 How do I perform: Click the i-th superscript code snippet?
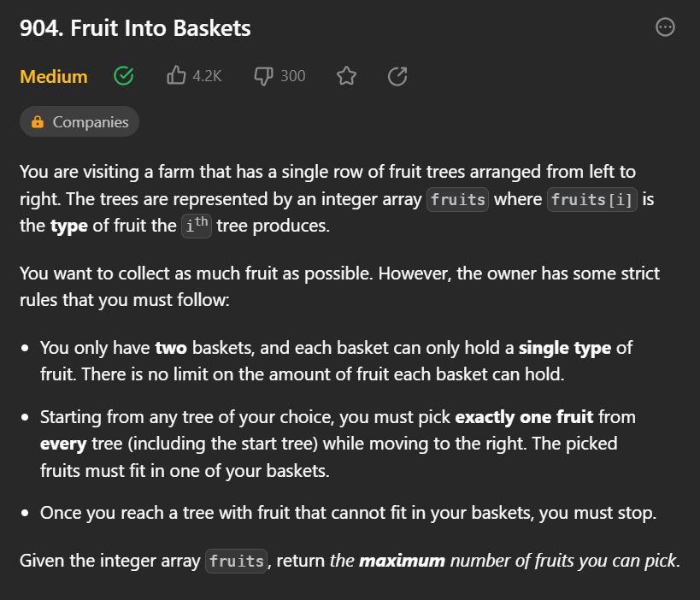pos(197,226)
